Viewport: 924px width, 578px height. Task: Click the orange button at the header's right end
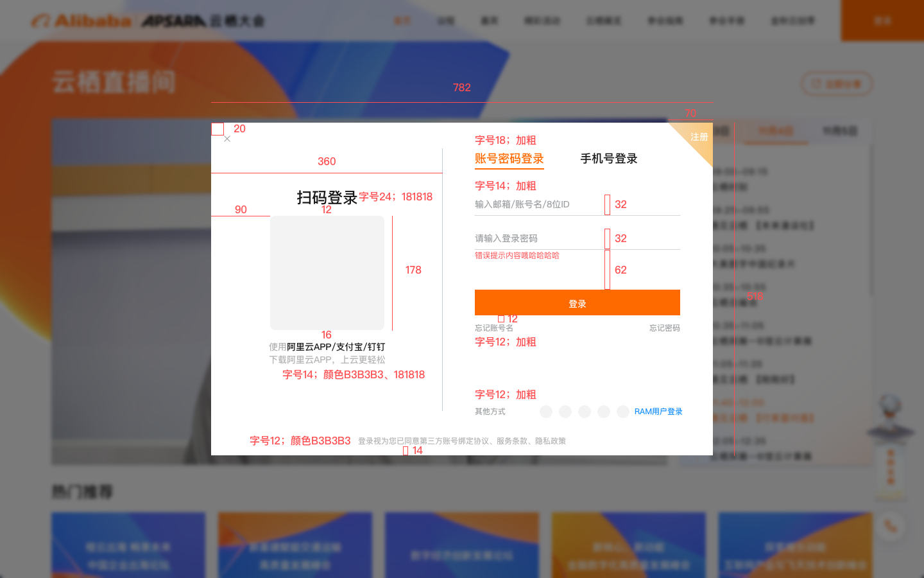pyautogui.click(x=882, y=21)
